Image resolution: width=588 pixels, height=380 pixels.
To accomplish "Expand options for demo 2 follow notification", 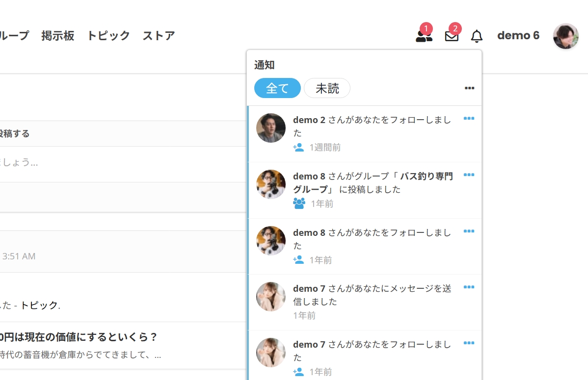I will pos(469,119).
